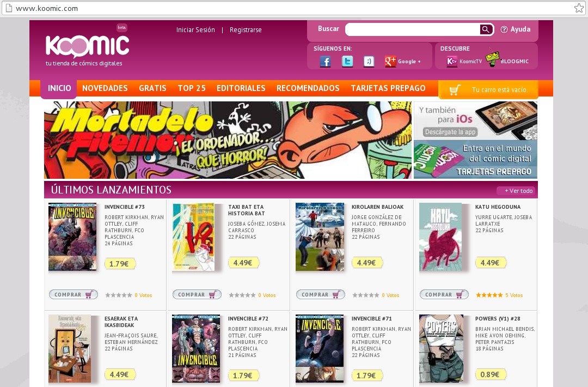Rate Taxi Bat Eta Historia Bat stars
Image resolution: width=588 pixels, height=387 pixels.
(x=242, y=295)
